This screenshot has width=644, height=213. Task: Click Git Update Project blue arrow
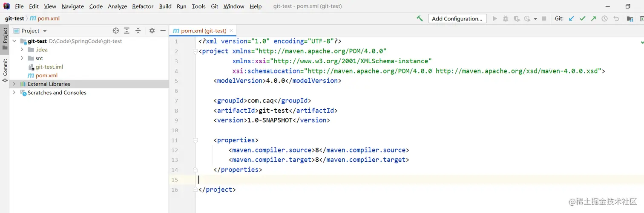pos(571,18)
